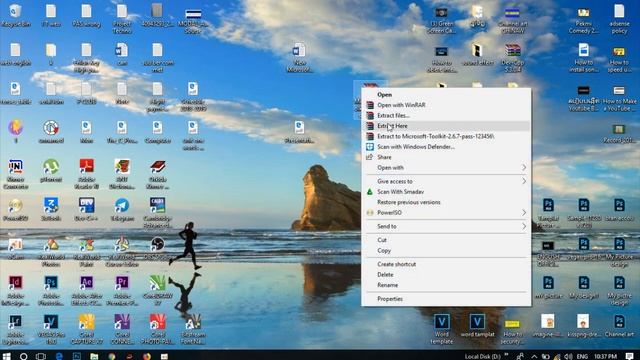Viewport: 640px width, 360px height.
Task: Select the Adobe InDesign desktop shortcut
Action: pos(16,291)
